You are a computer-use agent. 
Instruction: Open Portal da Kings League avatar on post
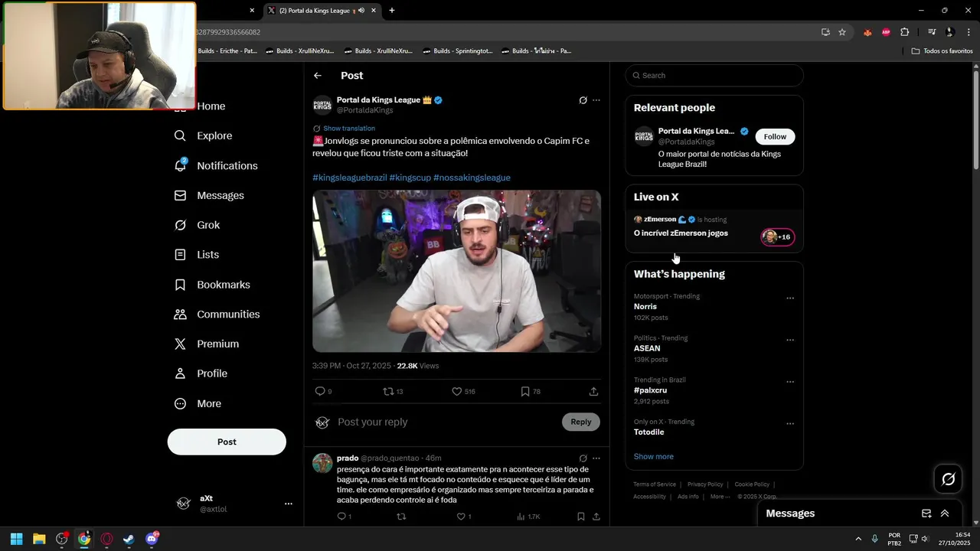click(x=322, y=105)
